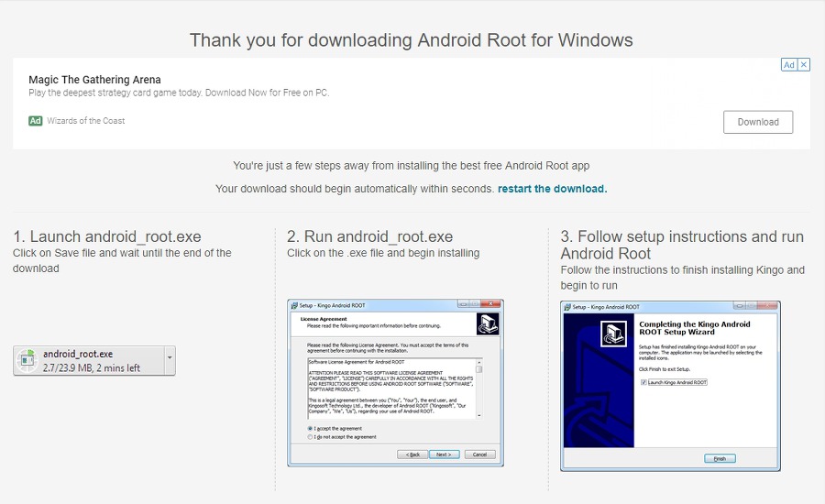Open the download item dropdown arrow
825x504 pixels.
pos(170,357)
